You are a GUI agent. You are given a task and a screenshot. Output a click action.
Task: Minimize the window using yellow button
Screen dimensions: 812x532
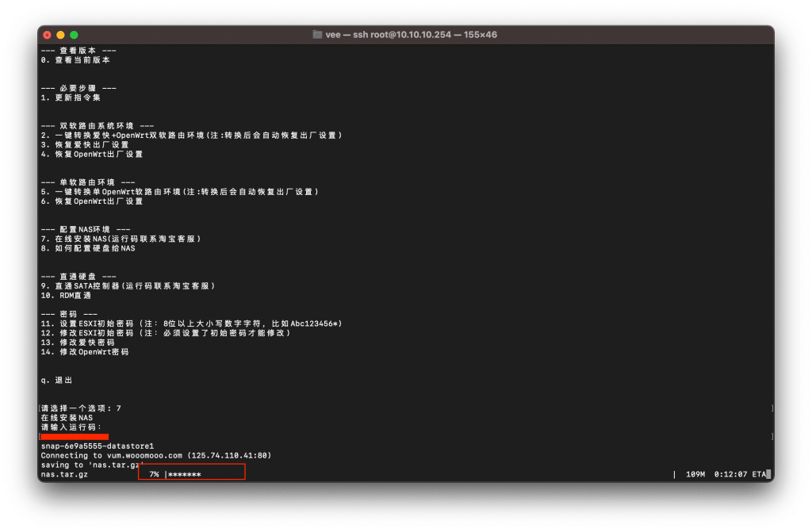pyautogui.click(x=61, y=35)
